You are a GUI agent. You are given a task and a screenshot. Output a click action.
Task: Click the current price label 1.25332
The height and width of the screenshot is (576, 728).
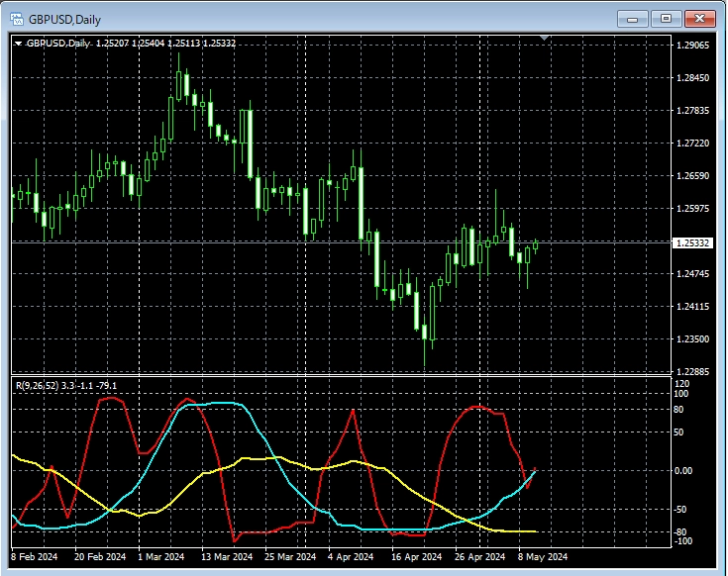(x=692, y=242)
